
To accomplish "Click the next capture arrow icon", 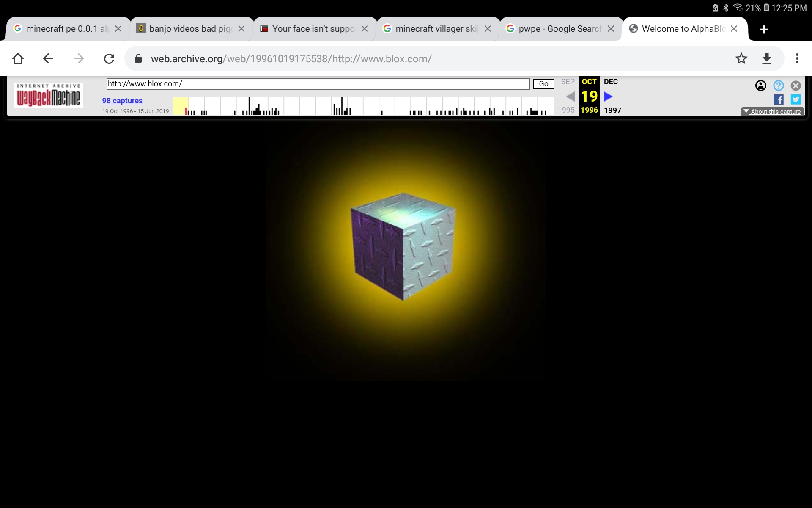I will [608, 95].
